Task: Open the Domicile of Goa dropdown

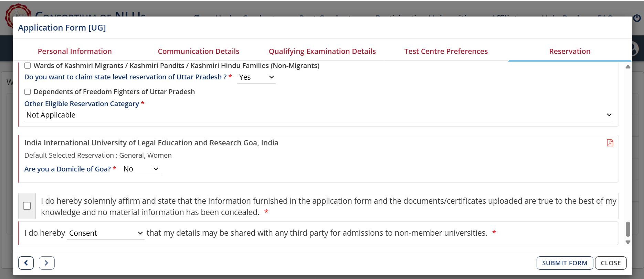Action: 140,169
